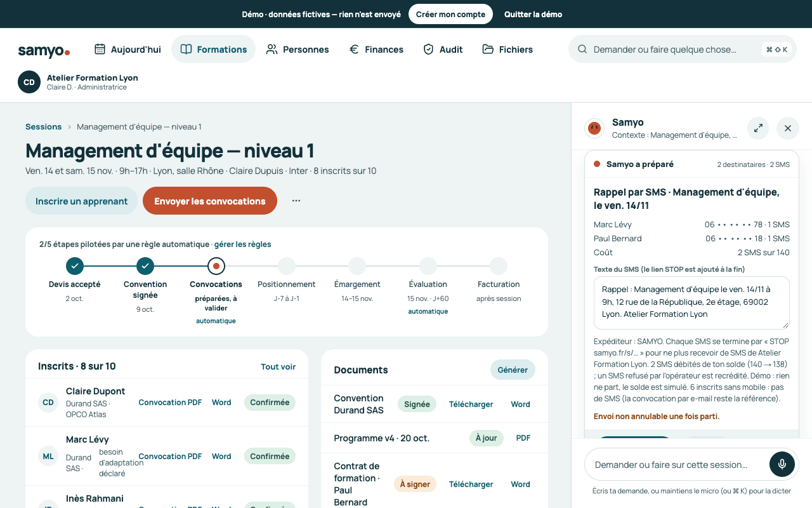Image resolution: width=812 pixels, height=508 pixels.
Task: Open the three-dots more actions menu
Action: coord(296,201)
